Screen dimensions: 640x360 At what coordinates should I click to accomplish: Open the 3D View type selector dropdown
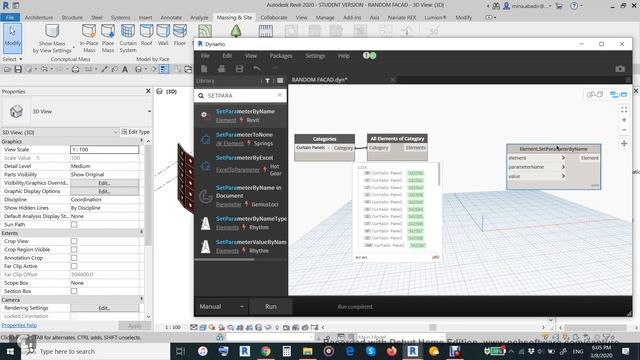[149, 111]
